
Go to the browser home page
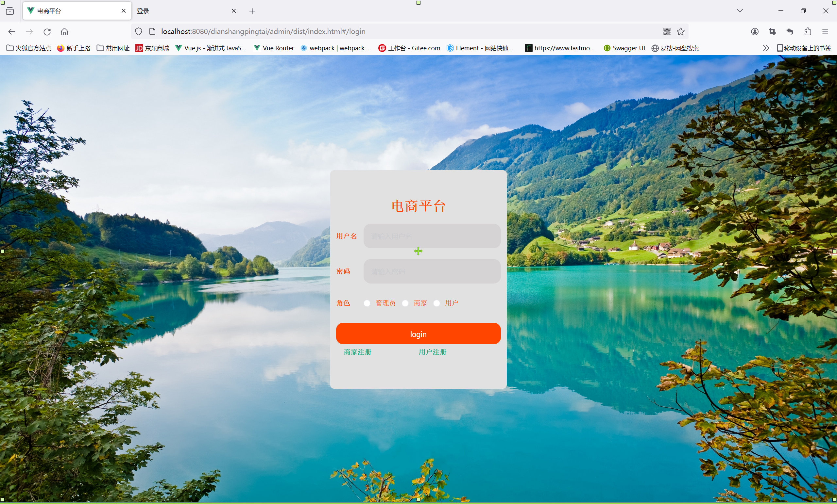click(64, 32)
